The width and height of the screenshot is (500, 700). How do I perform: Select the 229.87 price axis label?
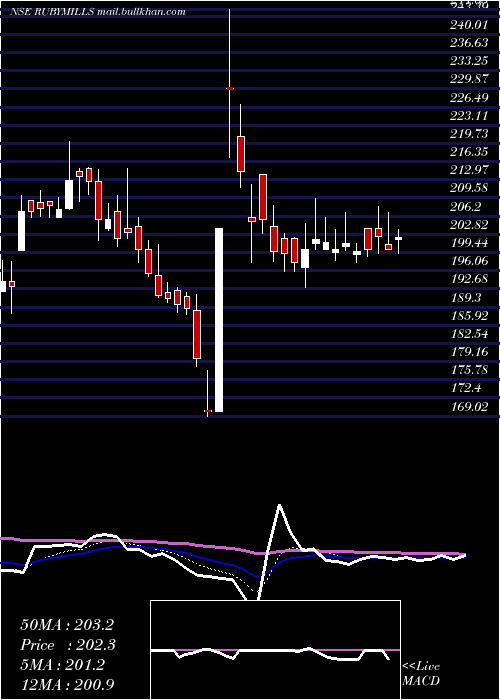pyautogui.click(x=469, y=79)
